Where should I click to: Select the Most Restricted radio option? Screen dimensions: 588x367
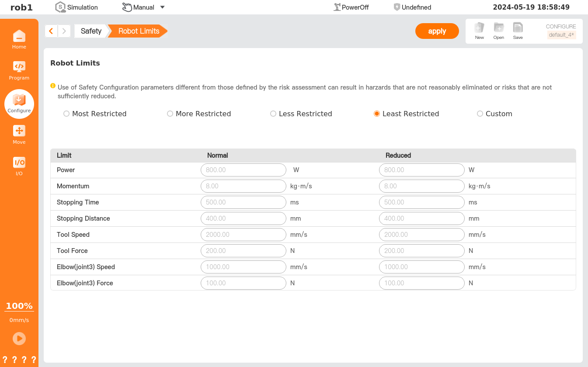[x=66, y=114]
